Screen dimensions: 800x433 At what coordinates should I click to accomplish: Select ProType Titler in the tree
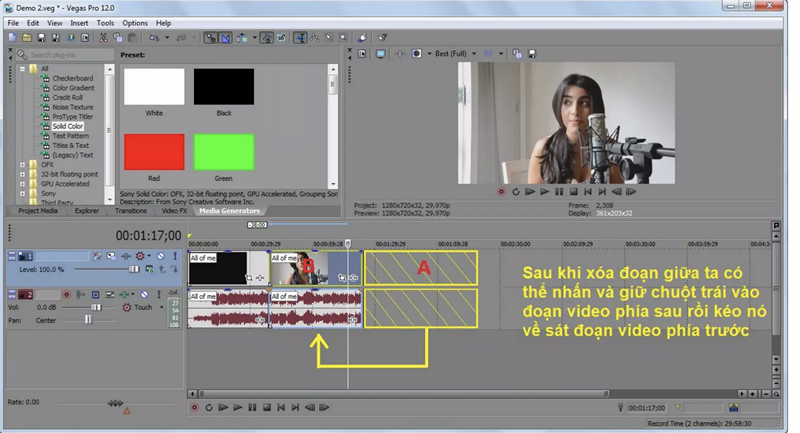click(72, 117)
